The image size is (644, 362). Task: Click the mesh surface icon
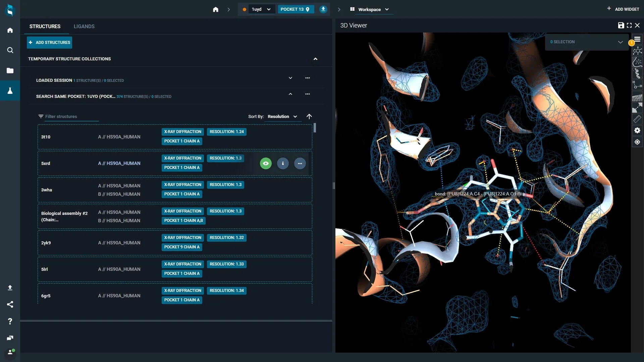637,97
